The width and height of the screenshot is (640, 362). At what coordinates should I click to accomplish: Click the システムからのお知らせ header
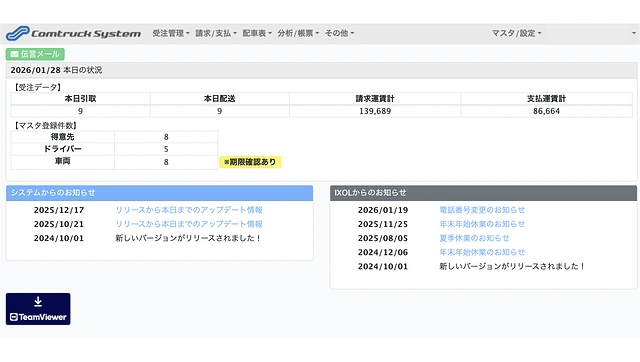[x=160, y=193]
